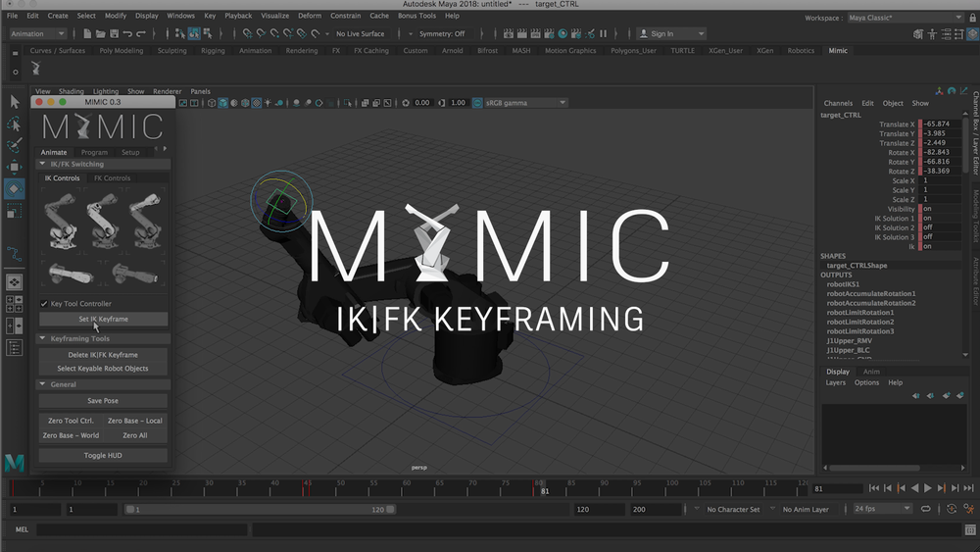Open the sRGB gamma dropdown
980x552 pixels.
pyautogui.click(x=525, y=103)
